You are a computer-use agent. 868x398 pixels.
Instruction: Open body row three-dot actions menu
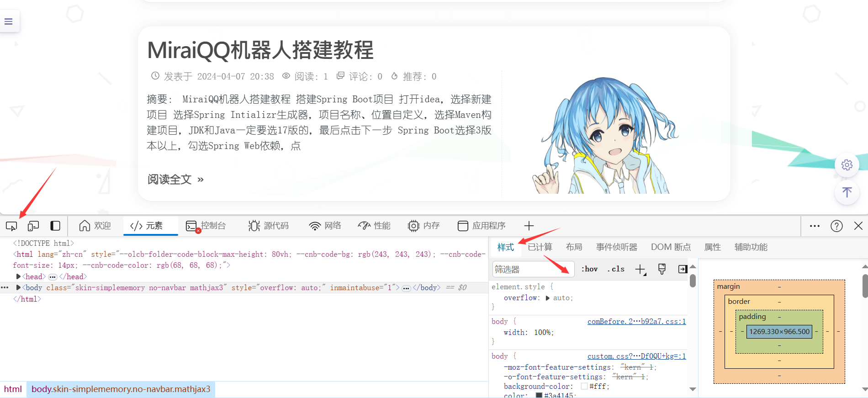point(5,287)
